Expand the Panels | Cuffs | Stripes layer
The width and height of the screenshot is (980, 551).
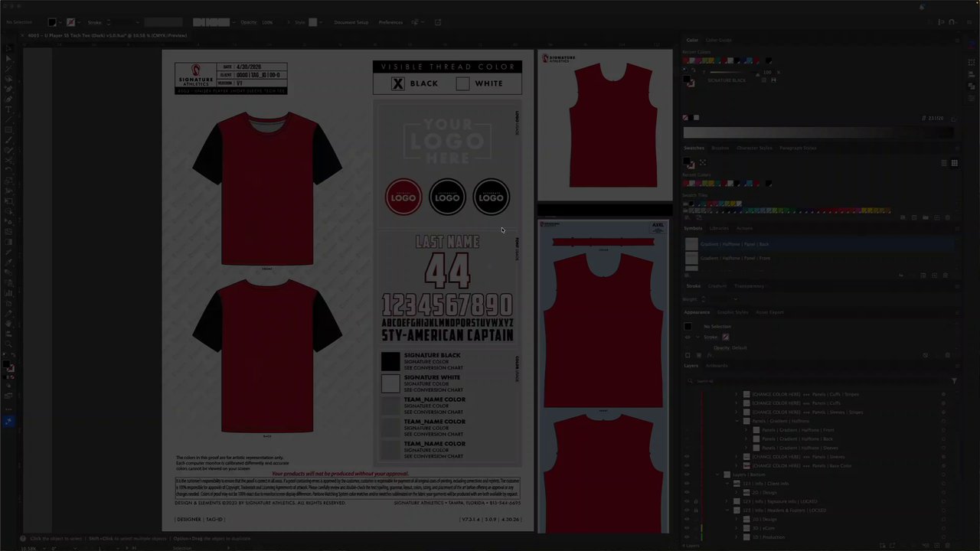737,394
